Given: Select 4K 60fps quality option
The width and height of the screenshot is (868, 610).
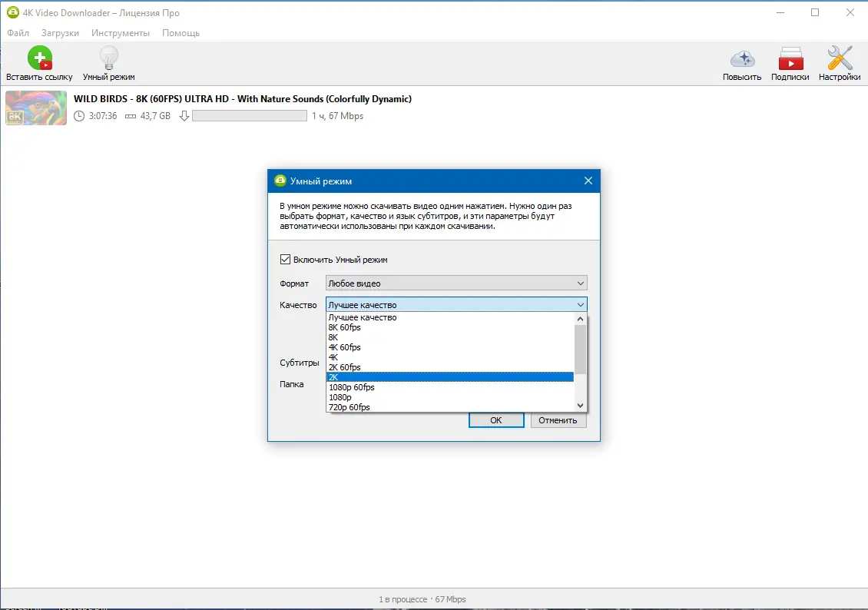Looking at the screenshot, I should click(x=450, y=347).
